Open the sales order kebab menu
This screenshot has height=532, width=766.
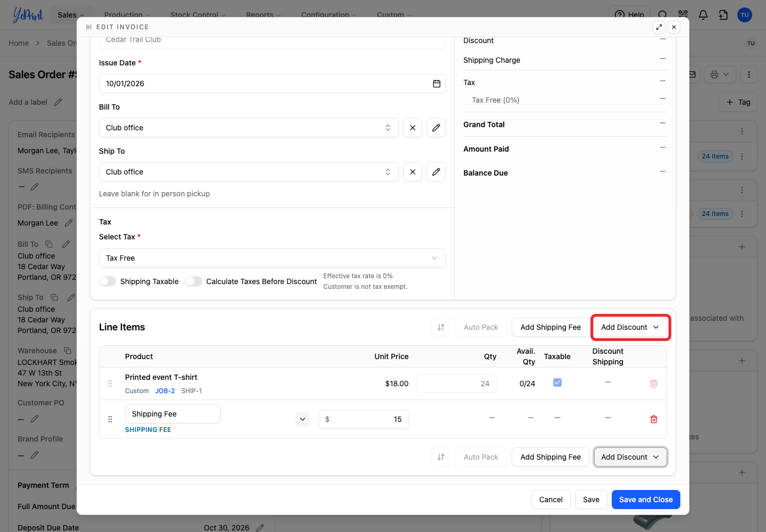[749, 74]
